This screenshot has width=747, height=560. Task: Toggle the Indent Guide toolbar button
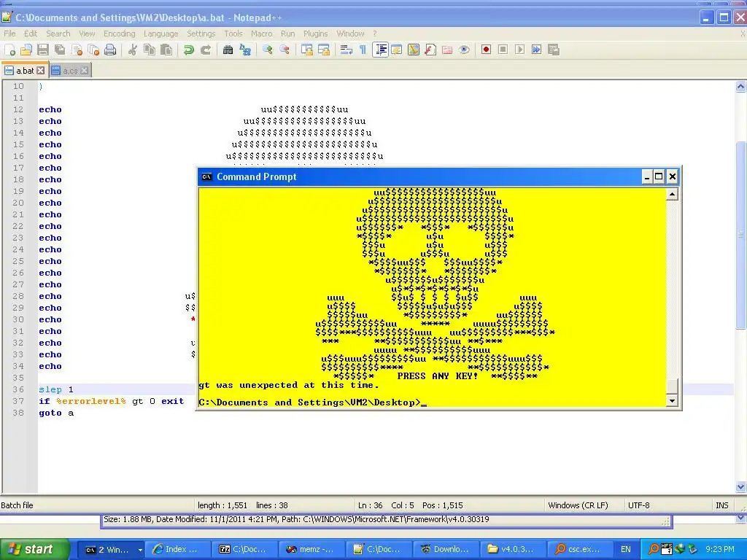[381, 50]
